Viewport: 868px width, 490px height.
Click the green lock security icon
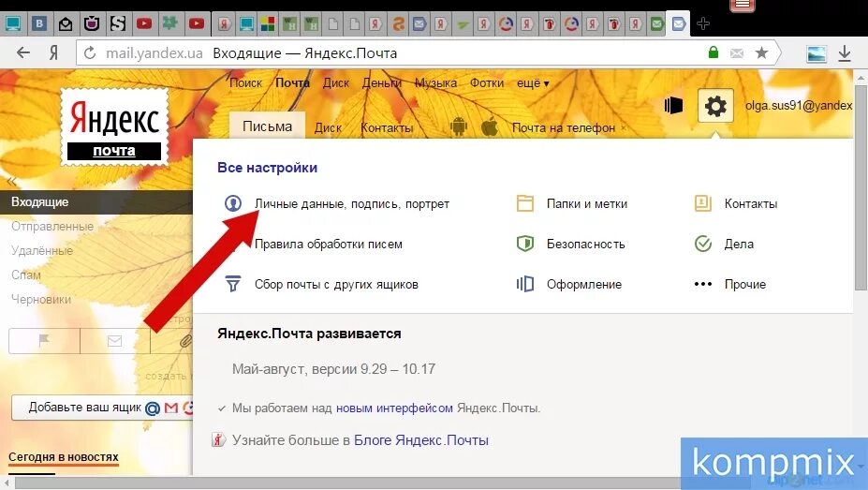pos(714,52)
